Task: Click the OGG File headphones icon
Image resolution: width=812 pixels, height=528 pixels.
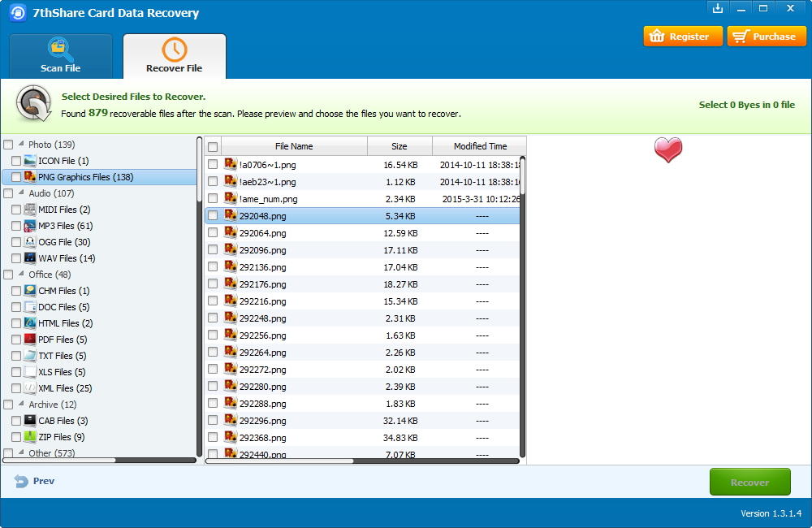Action: 30,242
